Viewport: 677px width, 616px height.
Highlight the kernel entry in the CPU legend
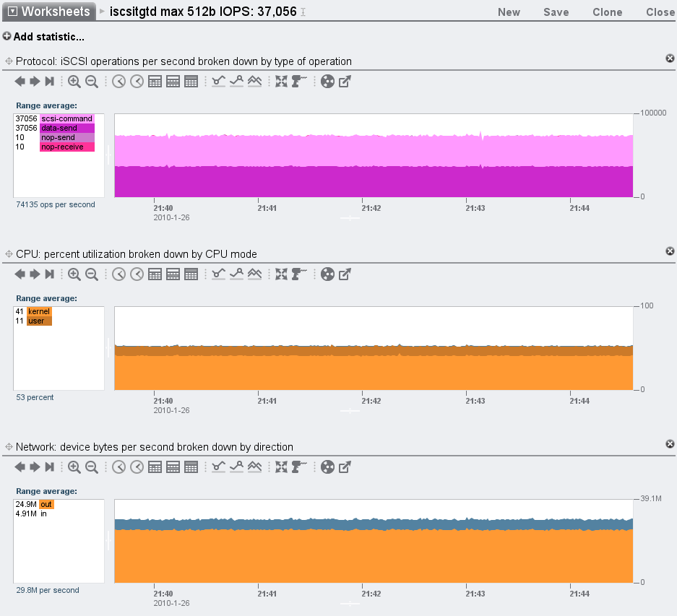(x=39, y=311)
